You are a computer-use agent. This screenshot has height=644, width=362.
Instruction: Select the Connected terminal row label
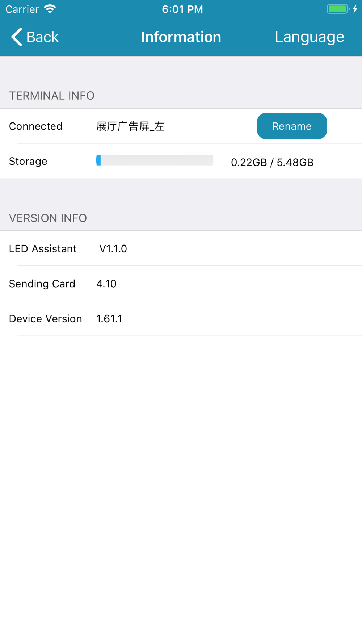coord(36,126)
